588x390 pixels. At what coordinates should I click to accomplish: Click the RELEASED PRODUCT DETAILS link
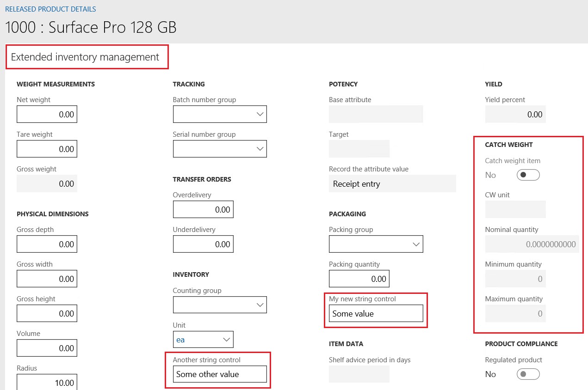(50, 9)
